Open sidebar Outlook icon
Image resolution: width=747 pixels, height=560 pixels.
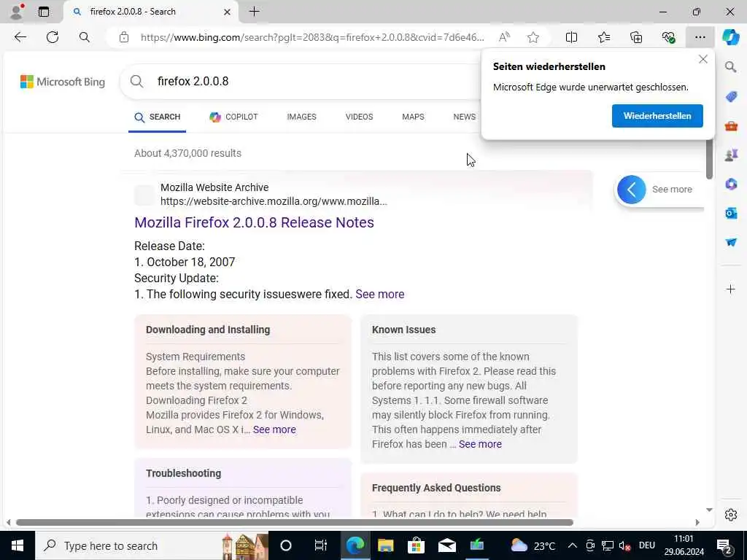coord(731,213)
